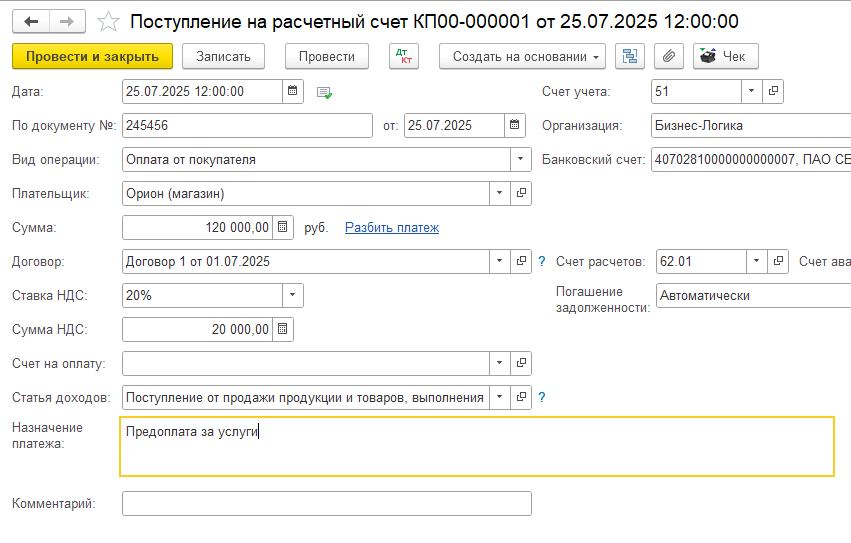The image size is (851, 543).
Task: Click the Вид операции field value
Action: [316, 160]
